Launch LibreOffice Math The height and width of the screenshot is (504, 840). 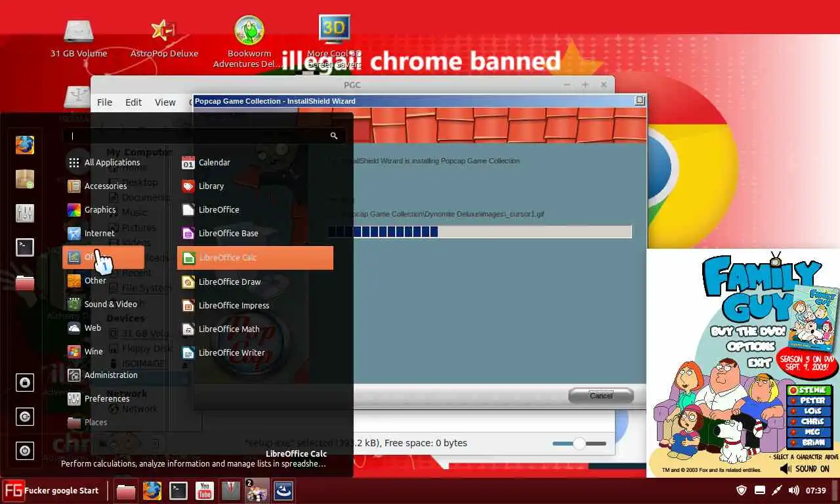[255, 329]
